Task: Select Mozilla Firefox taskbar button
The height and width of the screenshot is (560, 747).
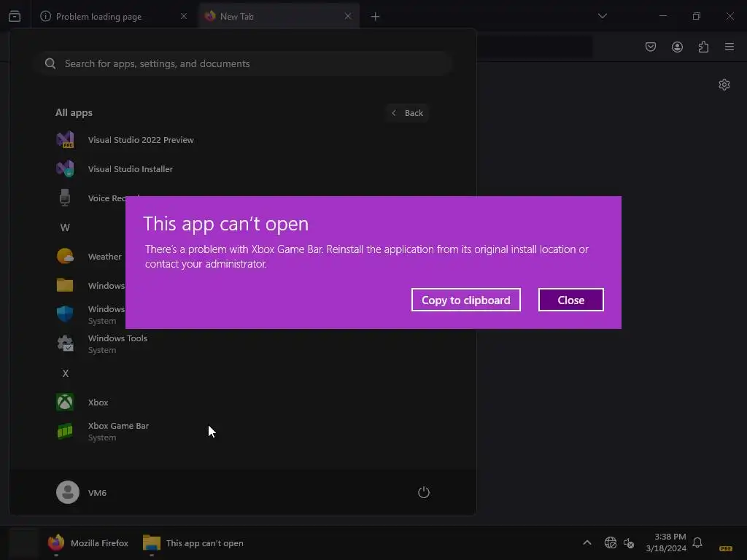Action: click(x=88, y=542)
